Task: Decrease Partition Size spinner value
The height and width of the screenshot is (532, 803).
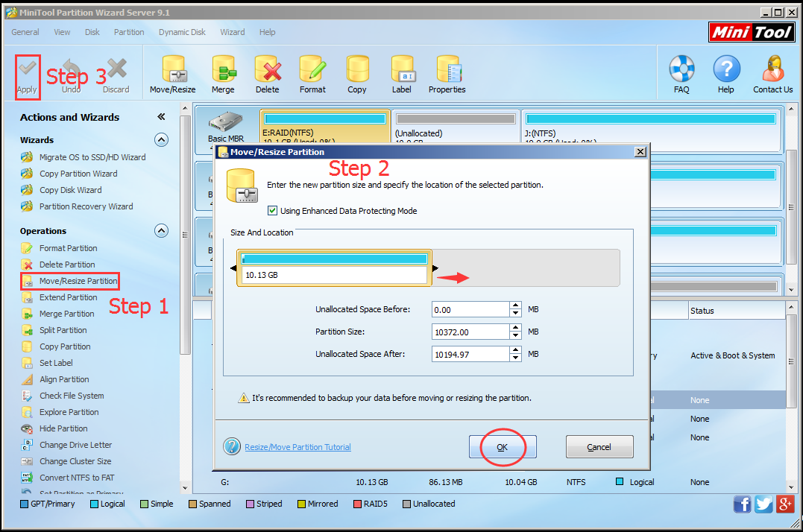Action: coord(516,335)
